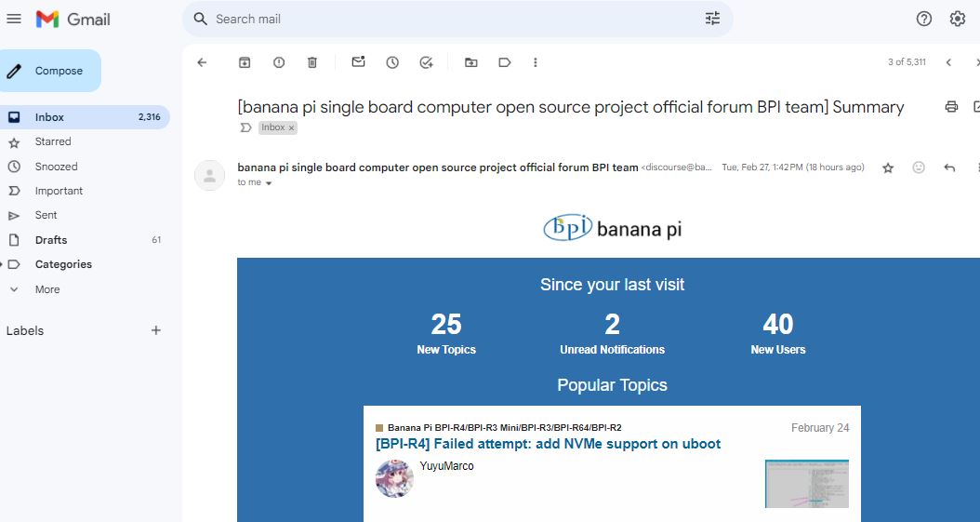
Task: Open the Support help icon
Action: coord(924,19)
